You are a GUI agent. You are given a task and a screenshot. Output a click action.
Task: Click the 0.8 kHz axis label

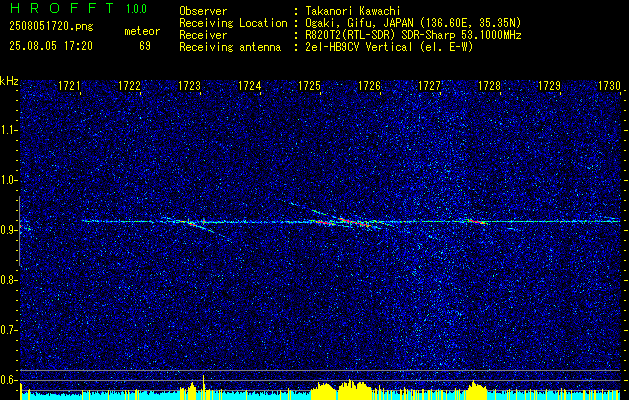[9, 280]
